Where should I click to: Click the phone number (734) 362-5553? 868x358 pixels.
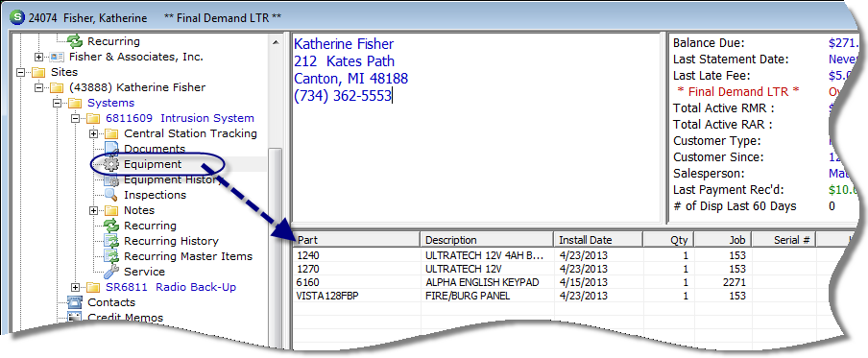coord(343,96)
